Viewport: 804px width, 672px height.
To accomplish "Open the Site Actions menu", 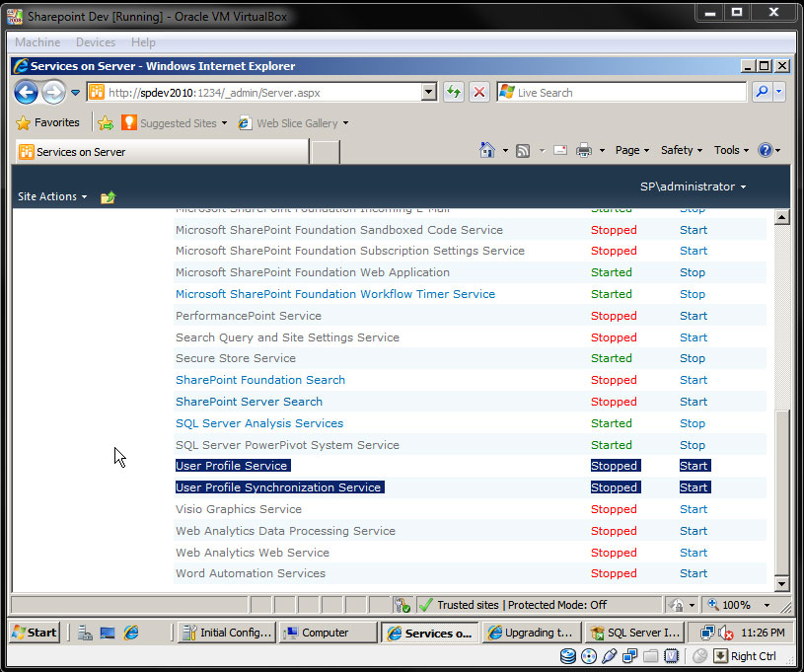I will (52, 196).
